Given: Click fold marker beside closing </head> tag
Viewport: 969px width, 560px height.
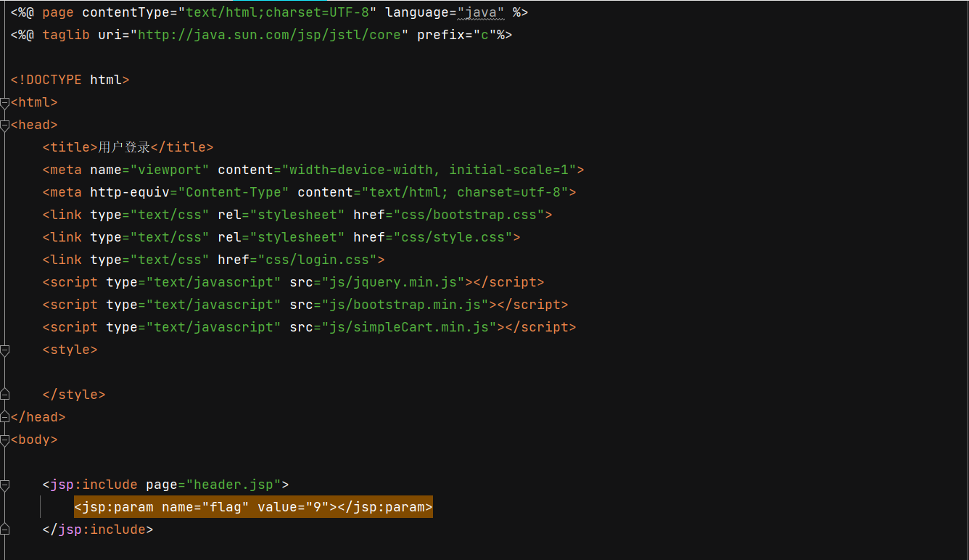Looking at the screenshot, I should pos(4,417).
